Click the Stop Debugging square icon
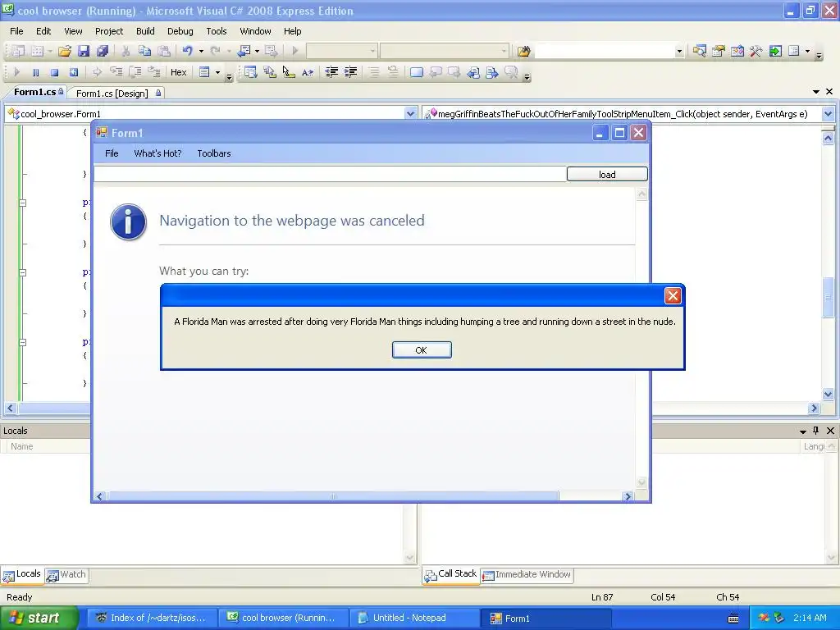The width and height of the screenshot is (840, 630). pos(54,72)
